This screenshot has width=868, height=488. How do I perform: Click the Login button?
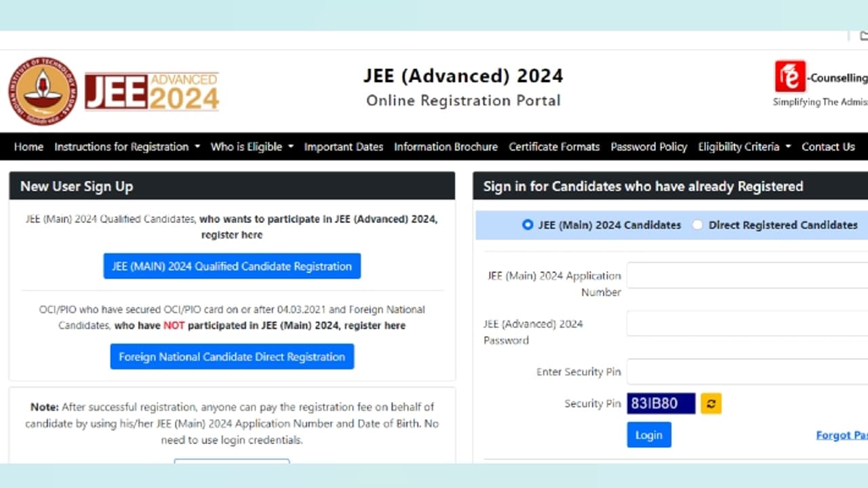648,434
